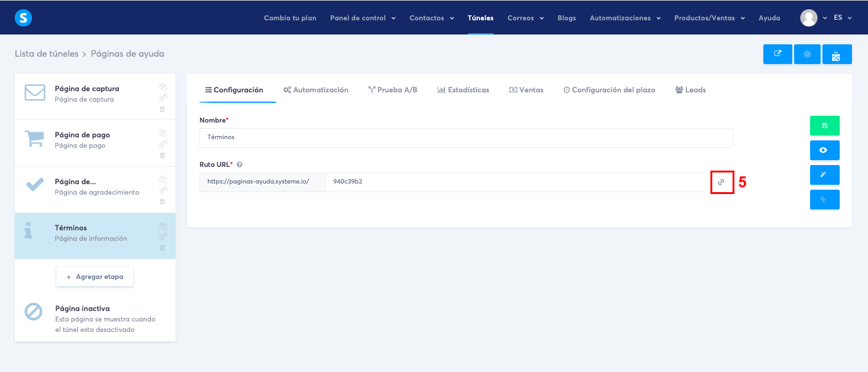
Task: Expand the ES language selector
Action: [x=843, y=18]
